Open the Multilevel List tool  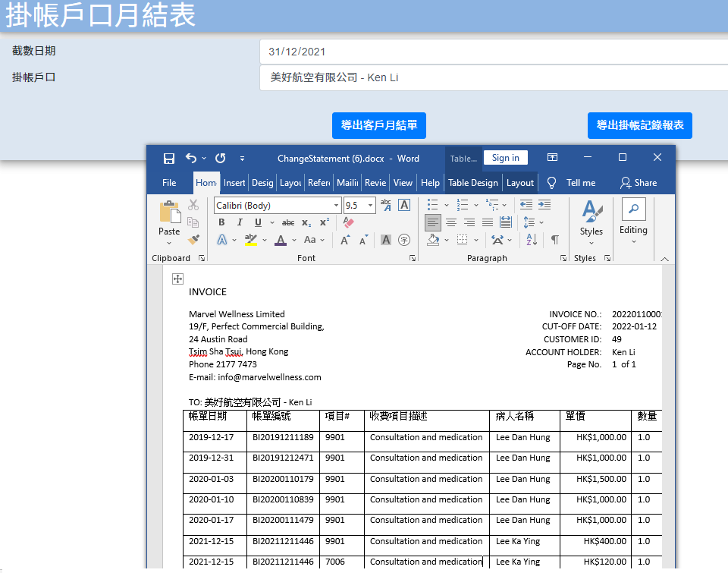pyautogui.click(x=492, y=204)
